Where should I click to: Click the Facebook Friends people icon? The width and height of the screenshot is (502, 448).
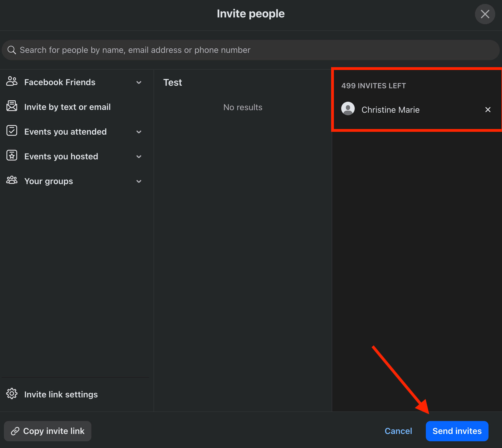tap(12, 82)
